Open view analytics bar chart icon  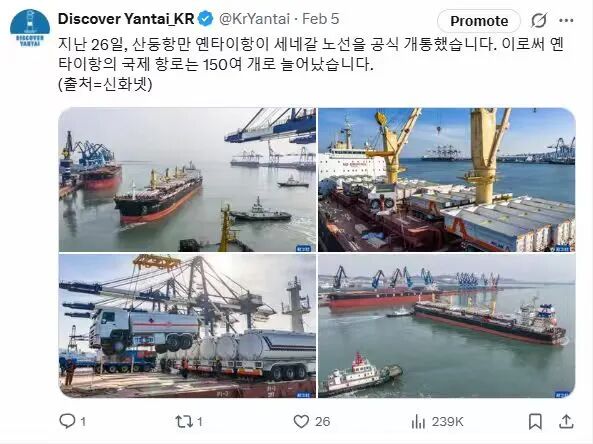[418, 421]
